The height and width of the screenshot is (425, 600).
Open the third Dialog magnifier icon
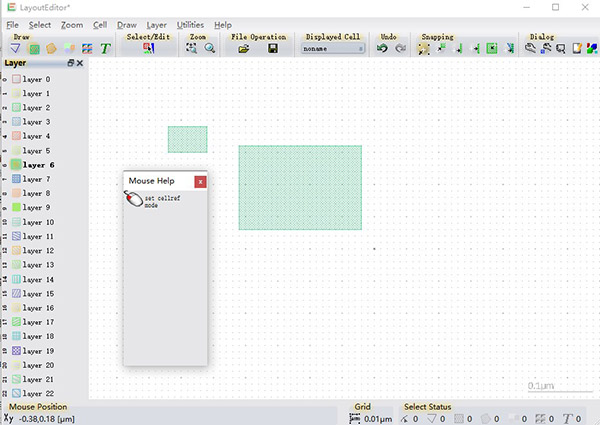[x=561, y=49]
